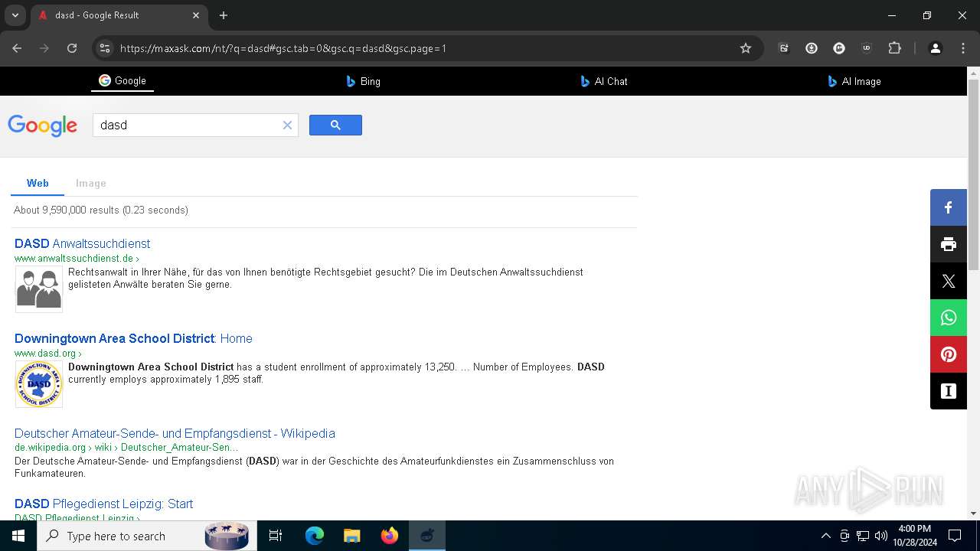Select the Web results tab

[x=38, y=183]
